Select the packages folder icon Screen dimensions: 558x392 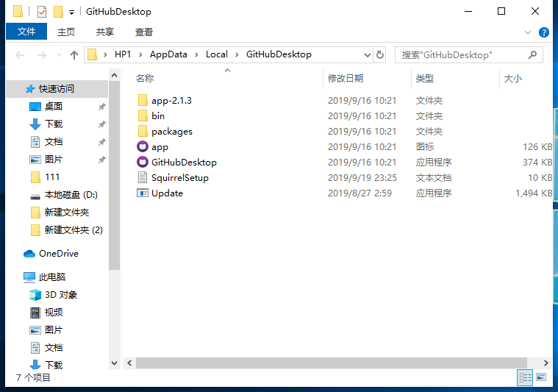[x=143, y=132]
